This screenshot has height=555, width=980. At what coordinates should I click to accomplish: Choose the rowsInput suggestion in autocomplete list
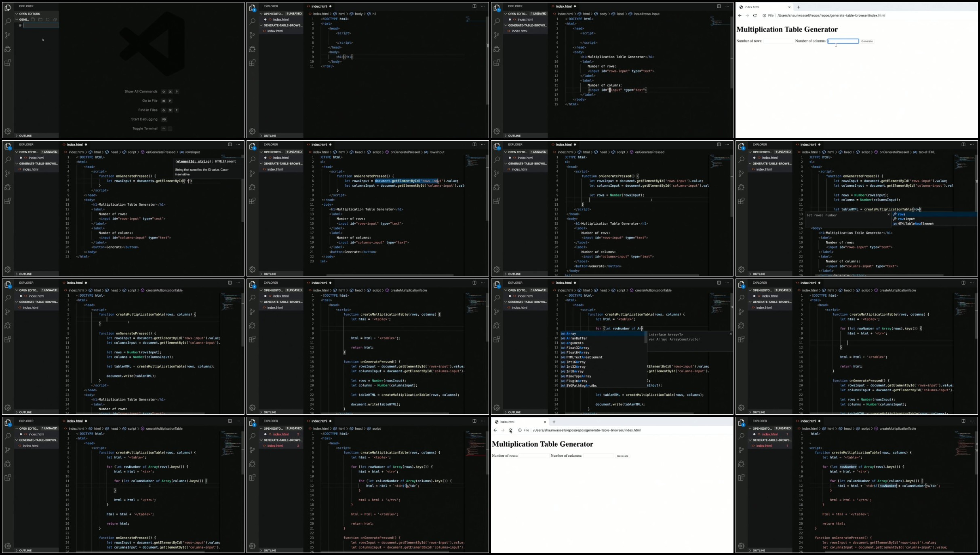pyautogui.click(x=934, y=219)
